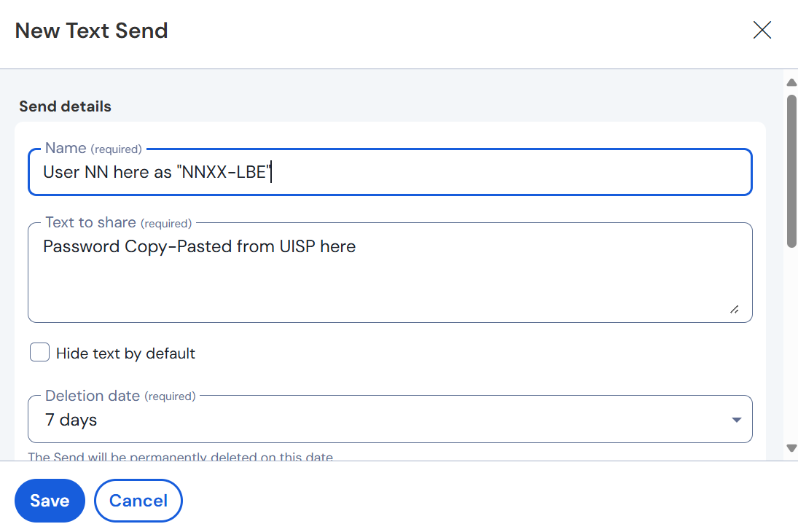Click the Deletion date dropdown chevron
The width and height of the screenshot is (798, 532).
click(x=737, y=419)
